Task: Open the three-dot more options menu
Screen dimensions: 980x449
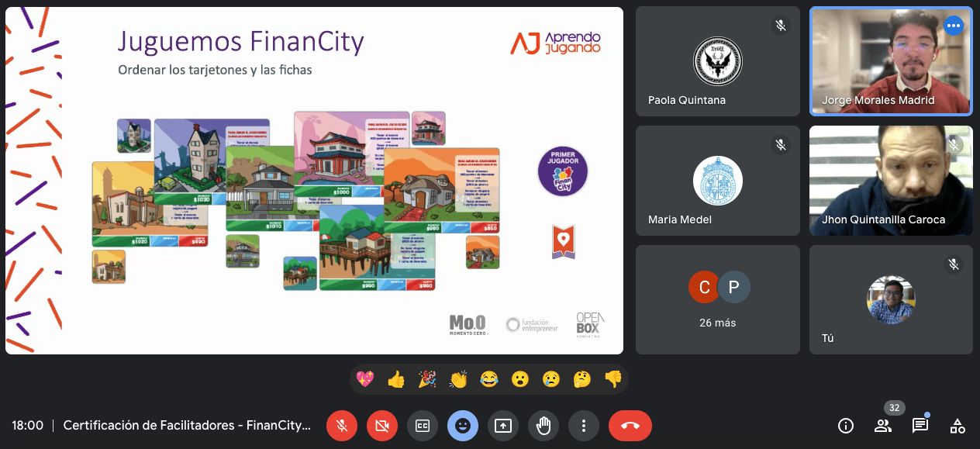Action: [x=584, y=426]
